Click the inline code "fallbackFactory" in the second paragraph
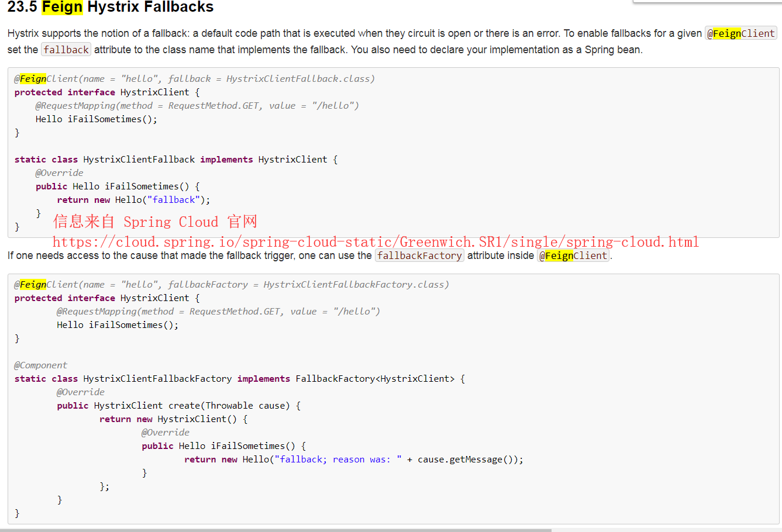The height and width of the screenshot is (532, 782). click(419, 255)
